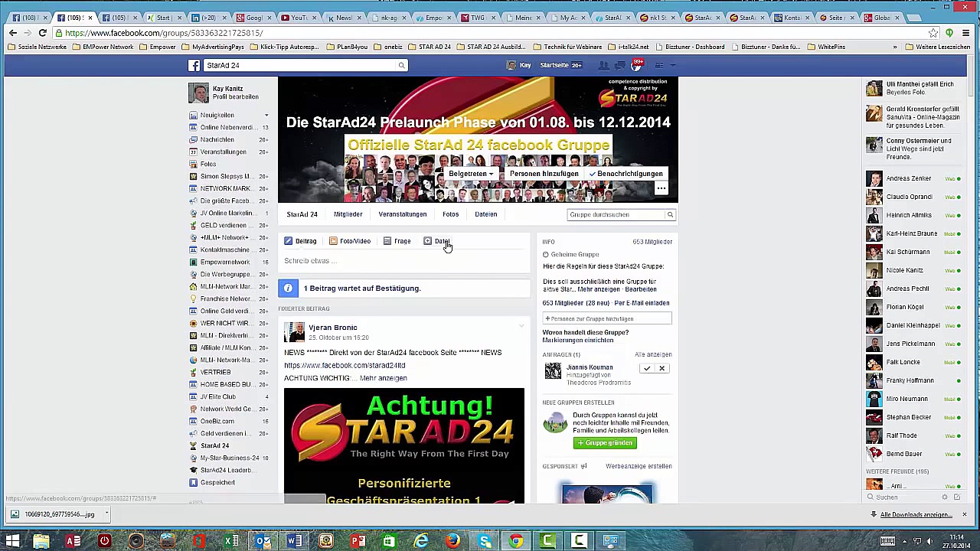980x551 pixels.
Task: Click the Facebook logo icon
Action: [x=194, y=66]
